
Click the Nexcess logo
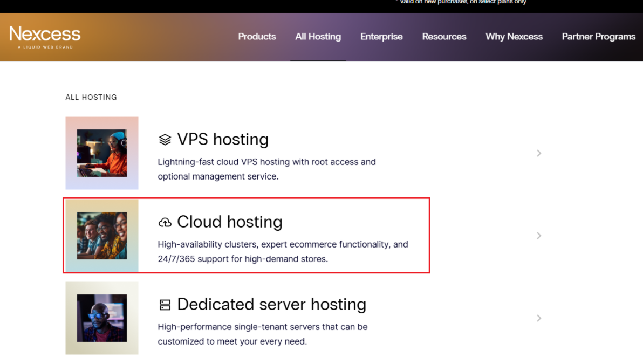[x=45, y=37]
